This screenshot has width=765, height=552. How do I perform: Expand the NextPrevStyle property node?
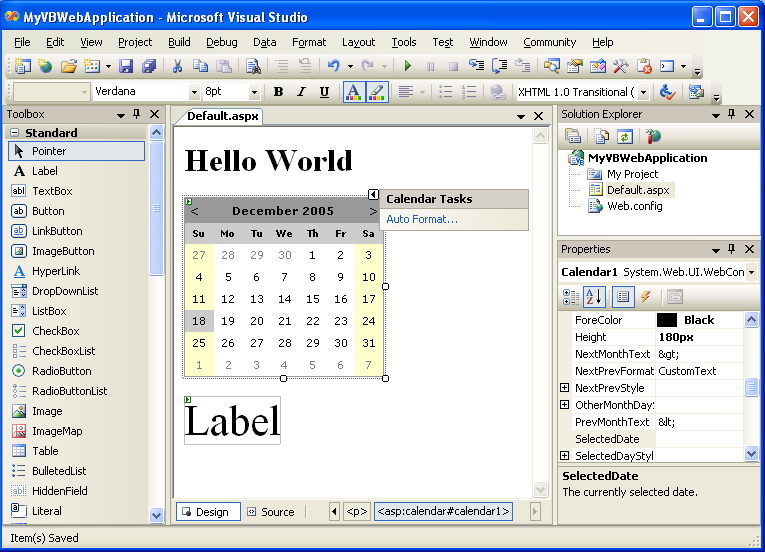[565, 388]
